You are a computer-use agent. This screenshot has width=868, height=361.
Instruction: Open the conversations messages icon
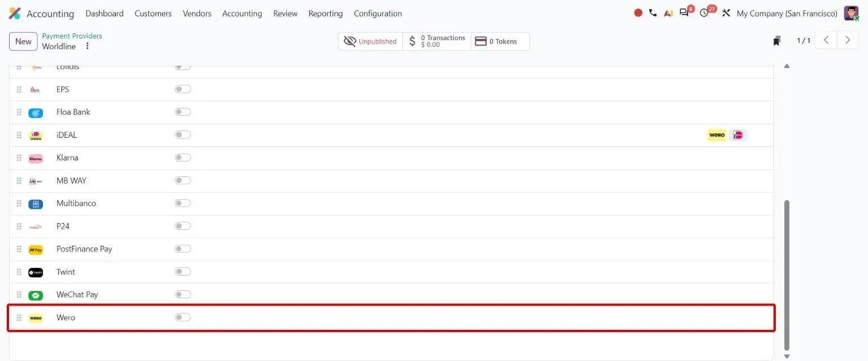684,13
